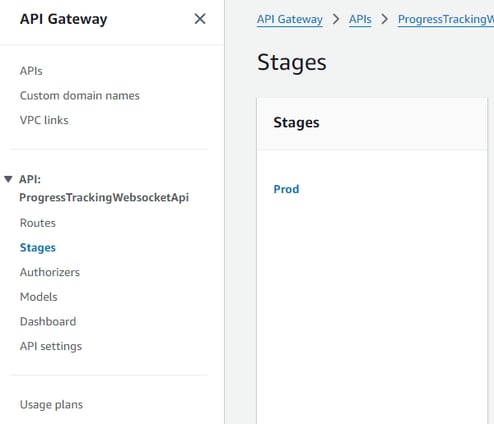Select the Prod stage
Image resolution: width=494 pixels, height=424 pixels.
286,189
